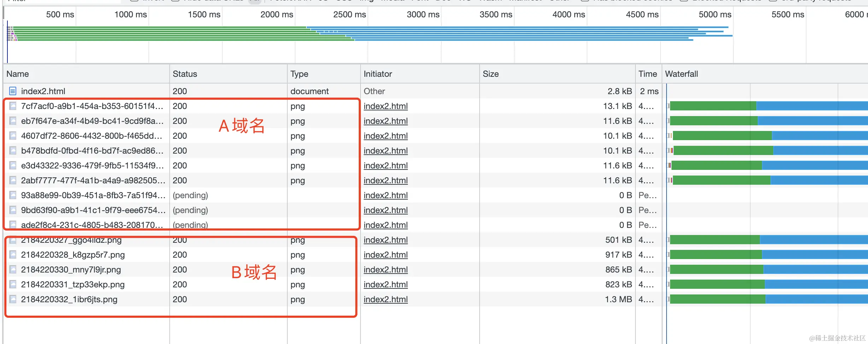Select the image icon of request e3d43322-9336

pyautogui.click(x=13, y=166)
